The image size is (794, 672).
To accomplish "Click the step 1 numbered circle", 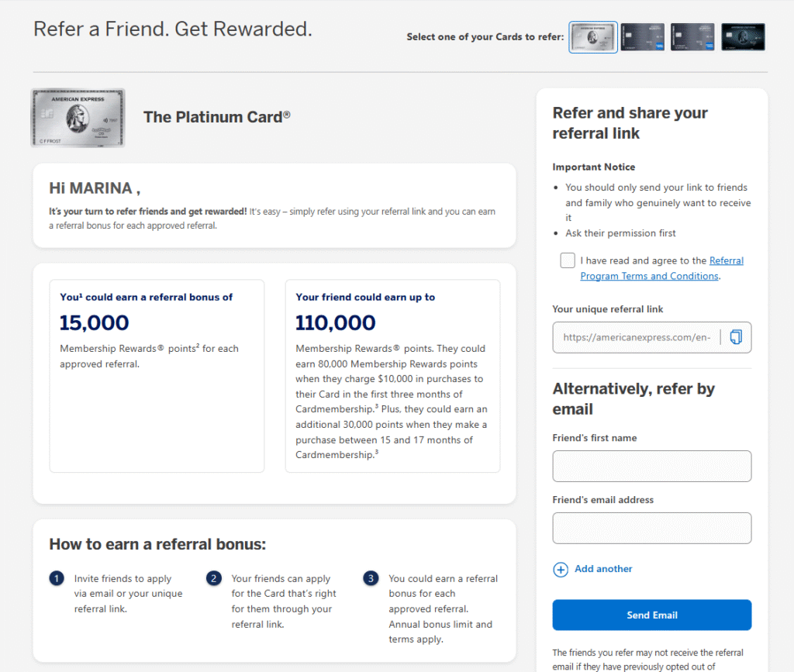I will click(57, 578).
